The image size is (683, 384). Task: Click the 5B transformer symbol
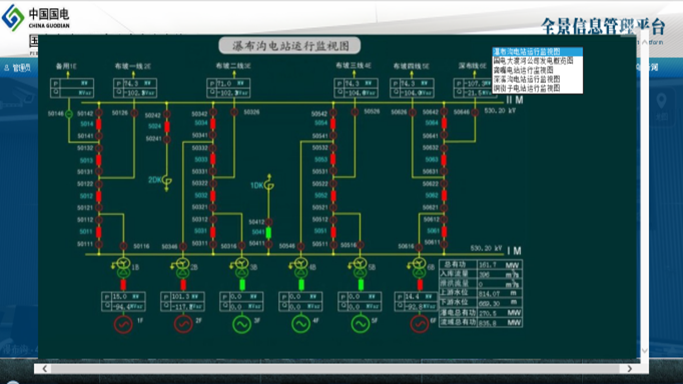[360, 268]
